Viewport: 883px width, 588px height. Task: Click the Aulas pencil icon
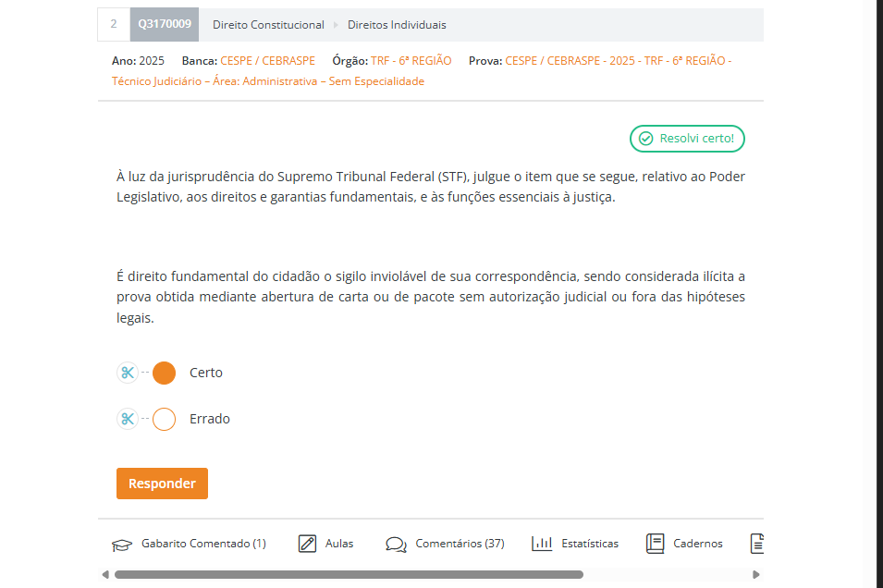(308, 544)
